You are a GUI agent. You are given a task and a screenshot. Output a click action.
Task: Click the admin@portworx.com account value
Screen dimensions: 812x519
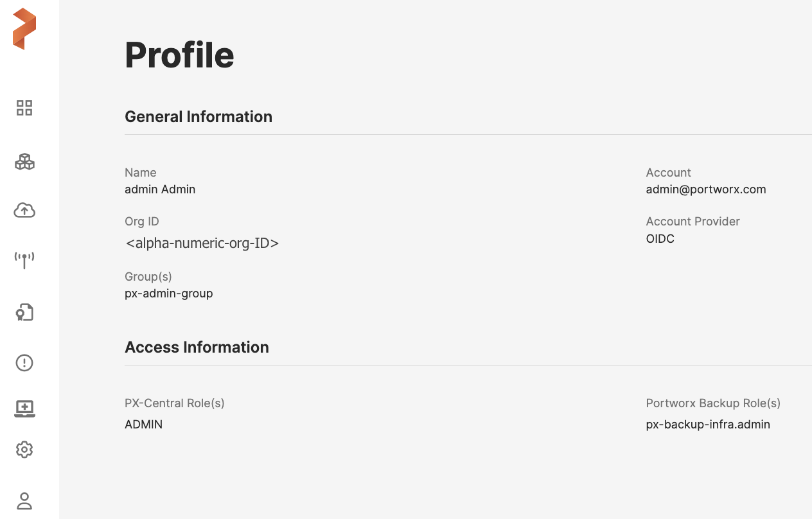coord(706,189)
